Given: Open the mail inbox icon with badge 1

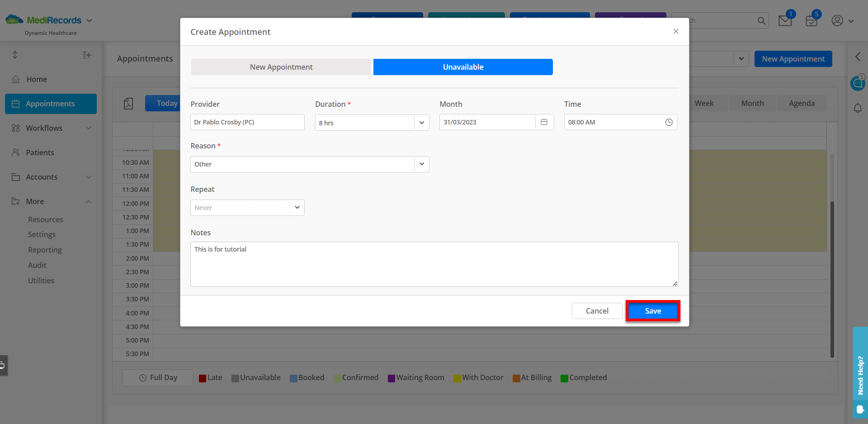Looking at the screenshot, I should 785,20.
